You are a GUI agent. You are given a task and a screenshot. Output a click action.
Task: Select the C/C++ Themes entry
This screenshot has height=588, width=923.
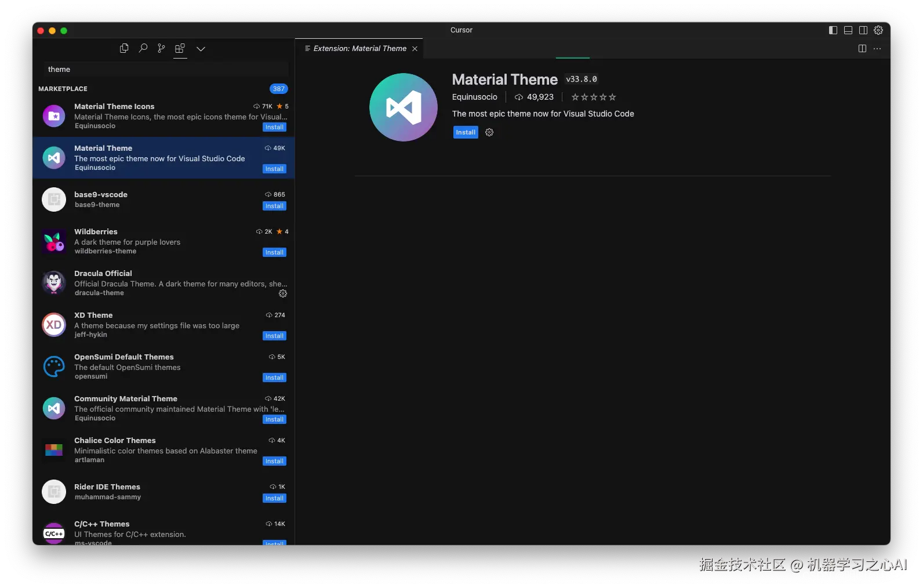163,529
